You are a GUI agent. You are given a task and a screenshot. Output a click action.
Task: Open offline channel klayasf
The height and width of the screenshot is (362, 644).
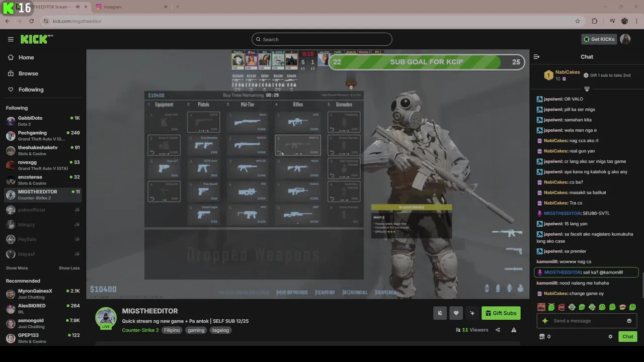pos(43,254)
